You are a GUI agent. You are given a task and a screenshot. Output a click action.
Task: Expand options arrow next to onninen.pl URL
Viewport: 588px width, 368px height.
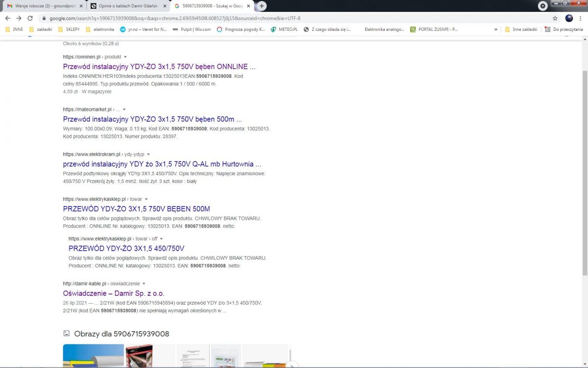click(125, 57)
